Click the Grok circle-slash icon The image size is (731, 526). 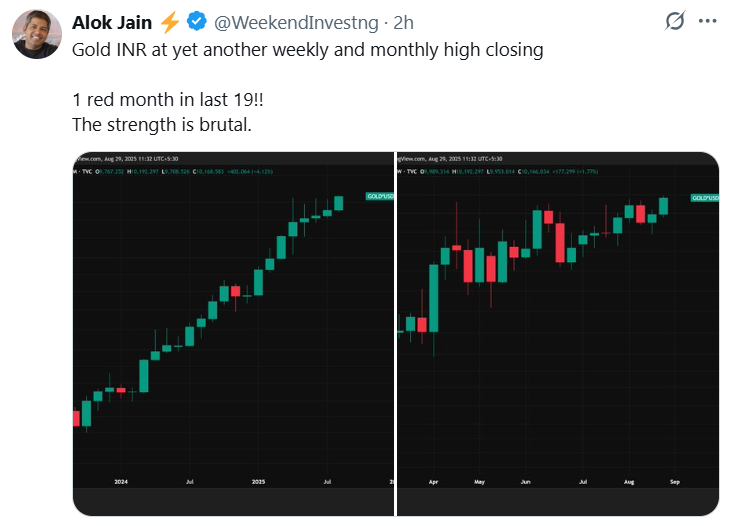[x=675, y=21]
